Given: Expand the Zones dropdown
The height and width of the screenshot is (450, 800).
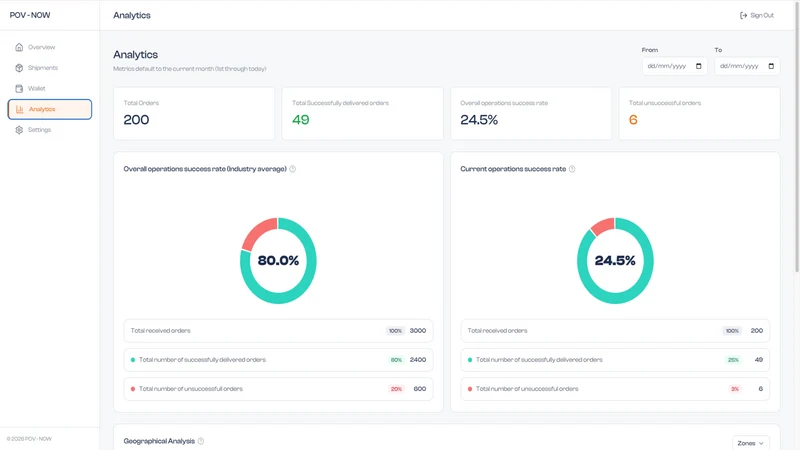Looking at the screenshot, I should (x=751, y=443).
